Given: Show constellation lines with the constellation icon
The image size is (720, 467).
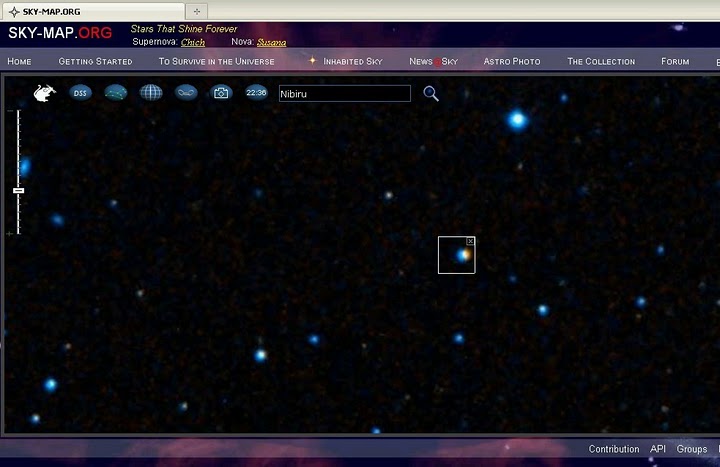Looking at the screenshot, I should point(117,93).
